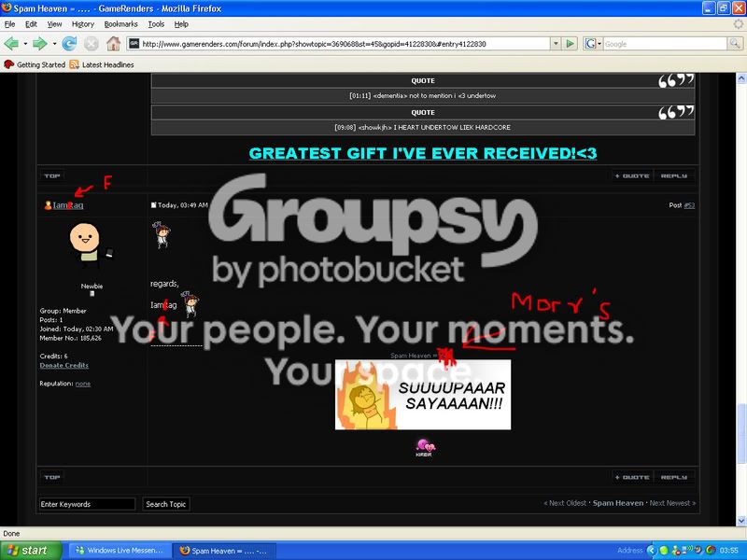
Task: Click the page's vertical scrollbar thumb
Action: [741, 433]
